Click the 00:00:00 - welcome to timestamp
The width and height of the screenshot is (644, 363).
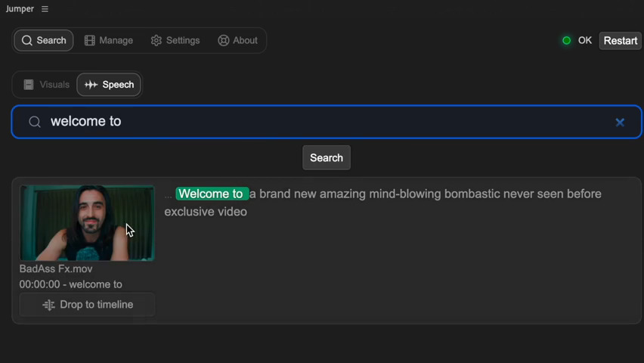tap(70, 284)
